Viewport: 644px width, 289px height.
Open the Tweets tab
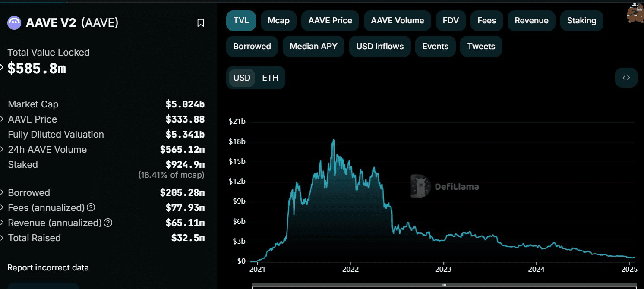coord(481,46)
